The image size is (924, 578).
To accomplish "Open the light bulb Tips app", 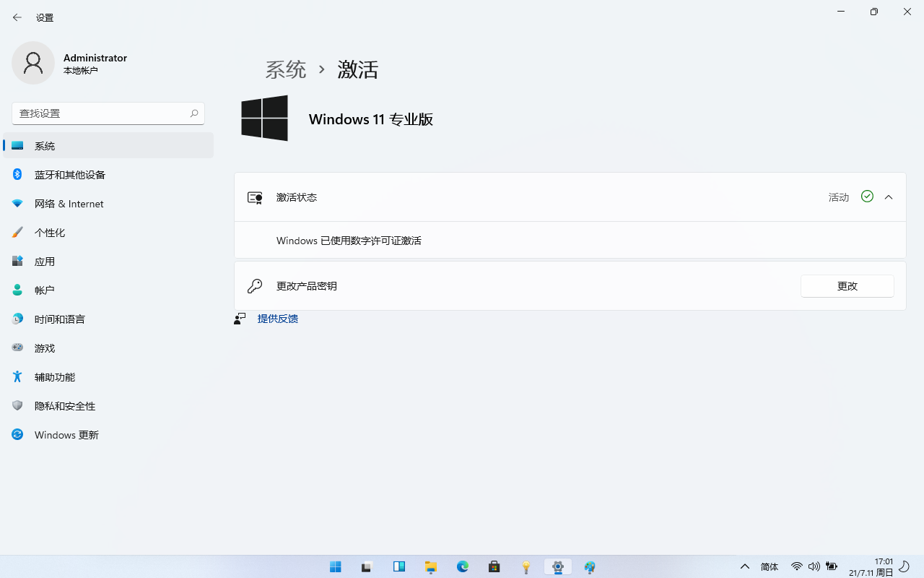I will tap(526, 566).
